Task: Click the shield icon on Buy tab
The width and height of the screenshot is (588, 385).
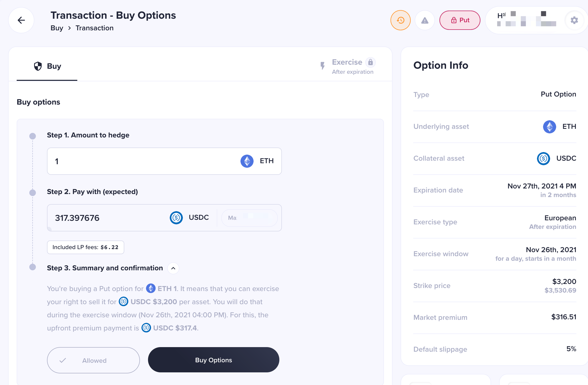Action: (38, 66)
